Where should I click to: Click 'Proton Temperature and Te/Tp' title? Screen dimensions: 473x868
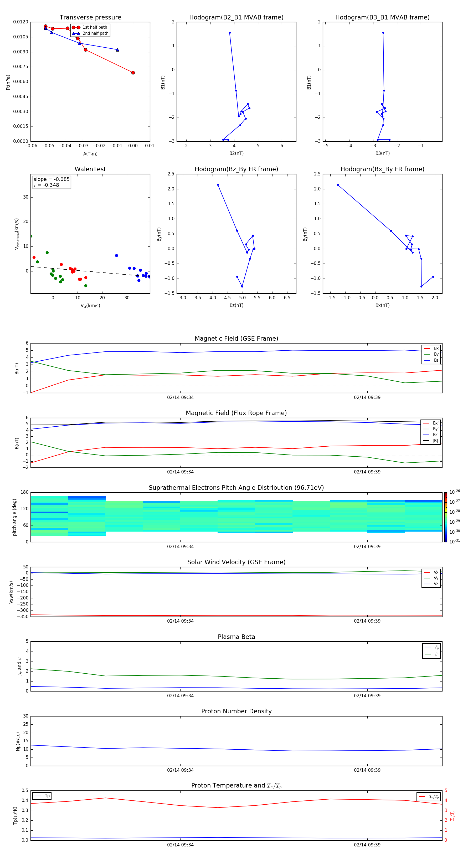(x=236, y=786)
